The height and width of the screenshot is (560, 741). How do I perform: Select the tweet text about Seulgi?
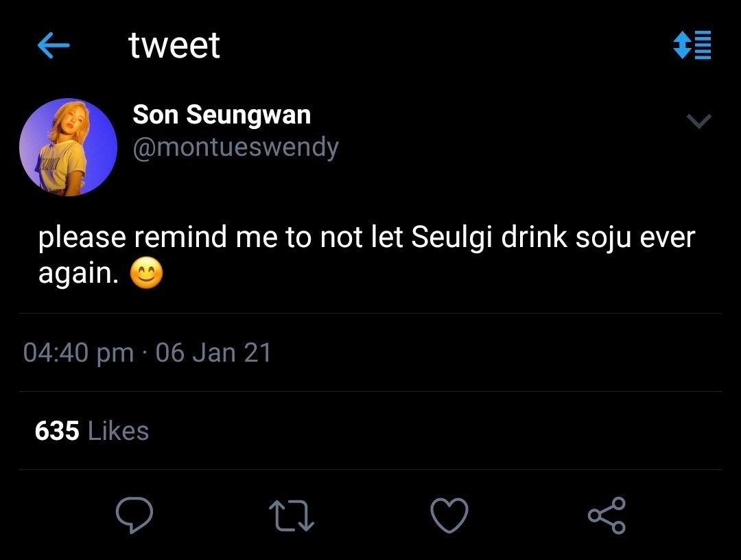pos(366,255)
